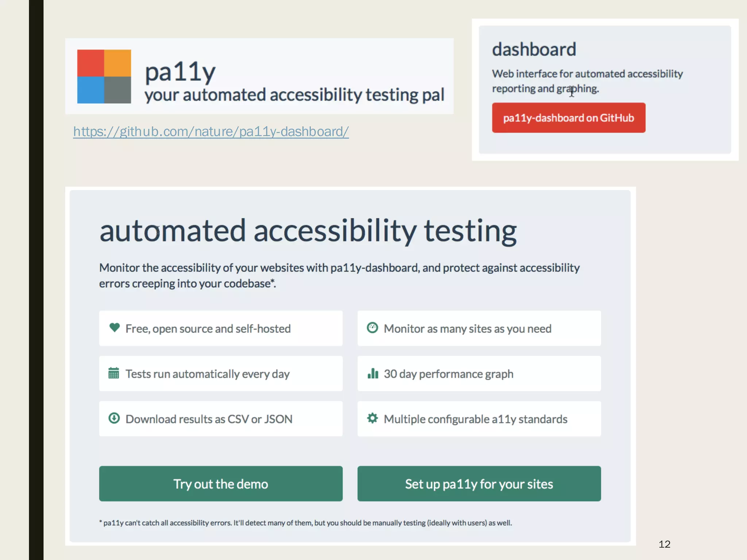
Task: Open the github.com/nature/pa11y-dashboard link
Action: pos(211,132)
